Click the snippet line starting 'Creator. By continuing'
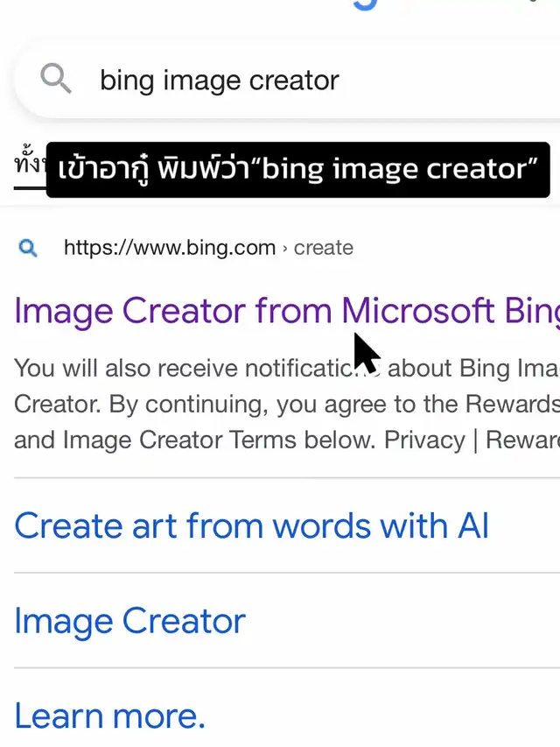560x747 pixels. point(287,405)
